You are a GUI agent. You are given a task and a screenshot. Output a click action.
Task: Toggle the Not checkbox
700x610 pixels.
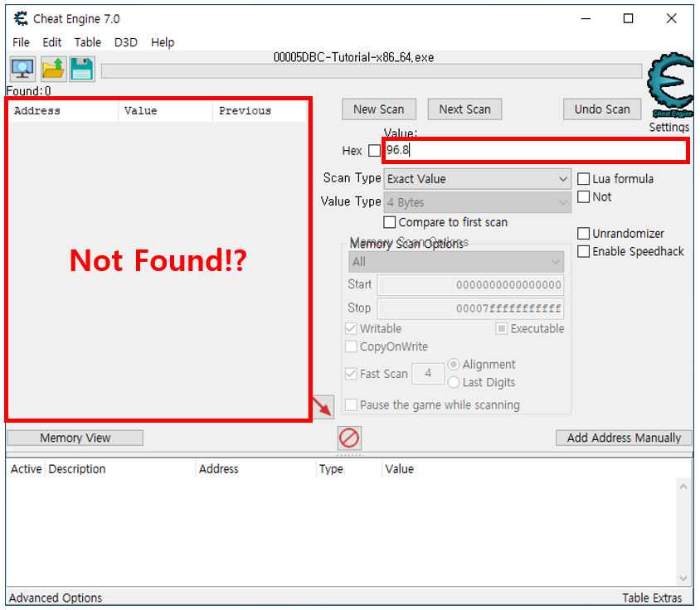click(584, 196)
